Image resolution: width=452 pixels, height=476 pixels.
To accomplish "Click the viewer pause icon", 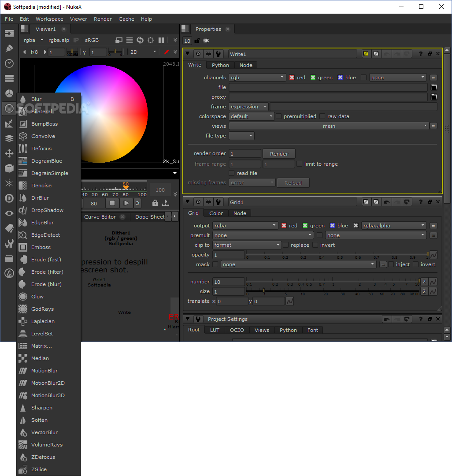I will click(161, 40).
